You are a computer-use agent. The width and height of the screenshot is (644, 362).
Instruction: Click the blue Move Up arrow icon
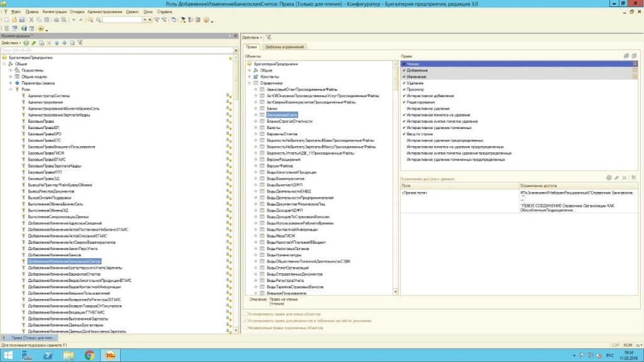57,43
